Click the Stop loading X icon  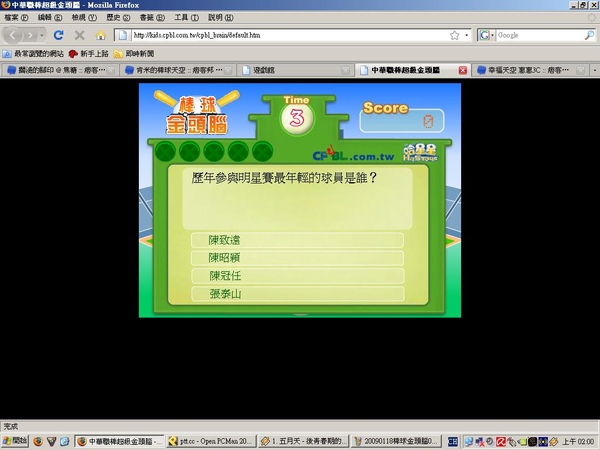click(x=80, y=35)
